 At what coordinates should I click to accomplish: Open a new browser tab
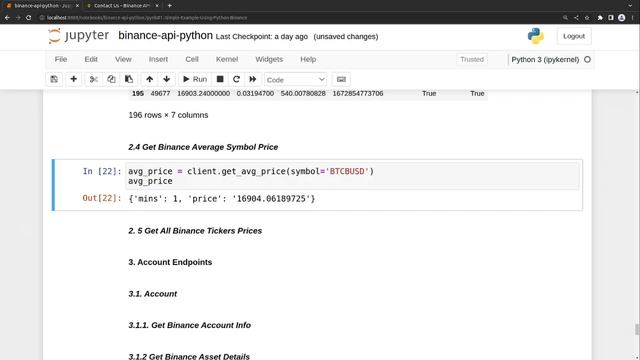pyautogui.click(x=169, y=6)
